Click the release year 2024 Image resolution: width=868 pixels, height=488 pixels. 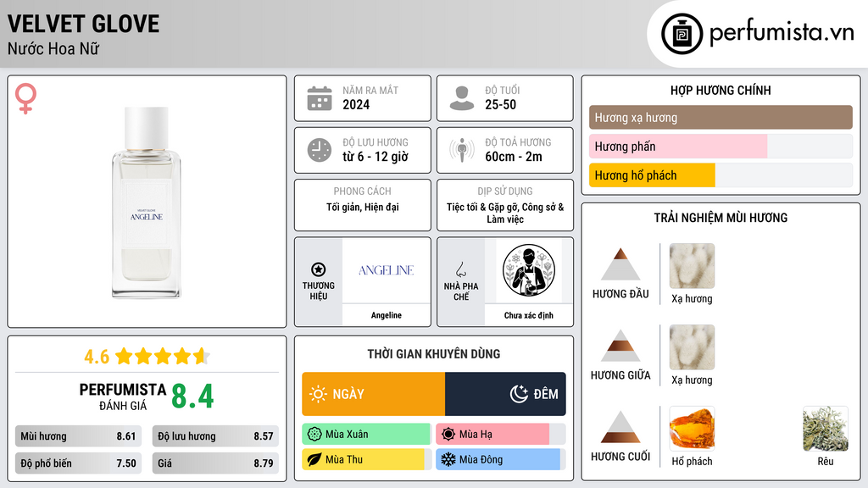tap(356, 104)
